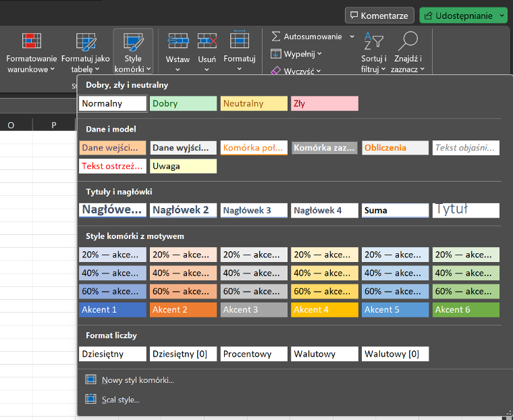The image size is (513, 420).
Task: Open Znajdź i zaznacz magnifier
Action: pos(408,42)
